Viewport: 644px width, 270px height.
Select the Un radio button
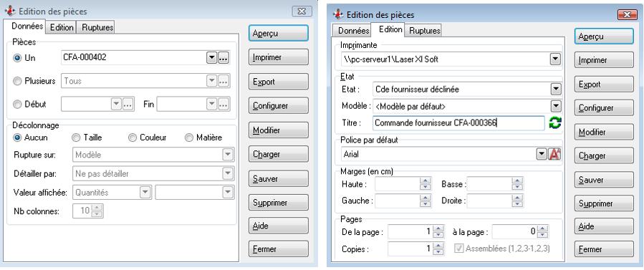(x=17, y=58)
